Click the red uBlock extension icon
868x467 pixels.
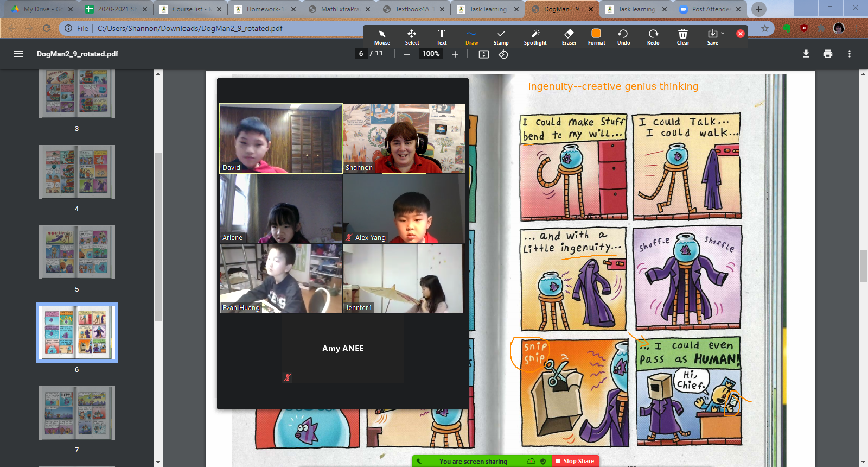tap(804, 28)
